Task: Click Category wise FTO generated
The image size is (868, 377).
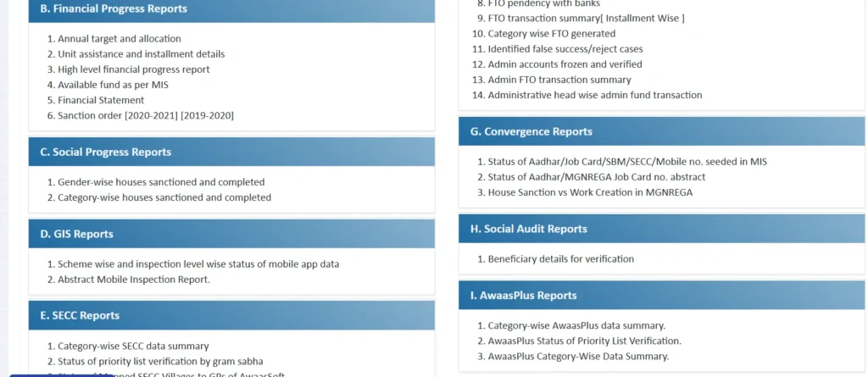Action: point(551,34)
